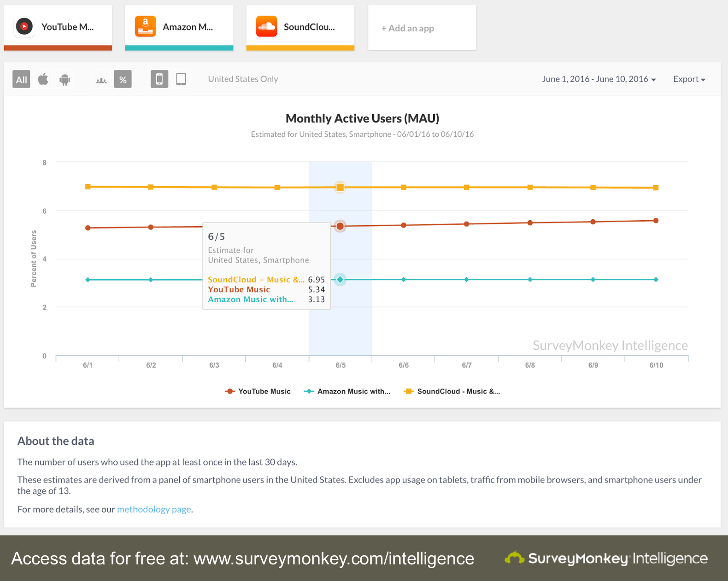Viewport: 728px width, 581px height.
Task: Click the 6/9 x-axis label
Action: [593, 365]
